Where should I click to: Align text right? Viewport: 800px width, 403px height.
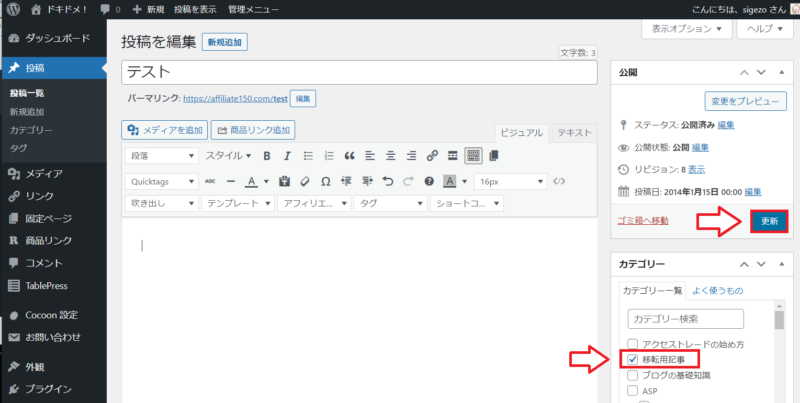(x=411, y=156)
